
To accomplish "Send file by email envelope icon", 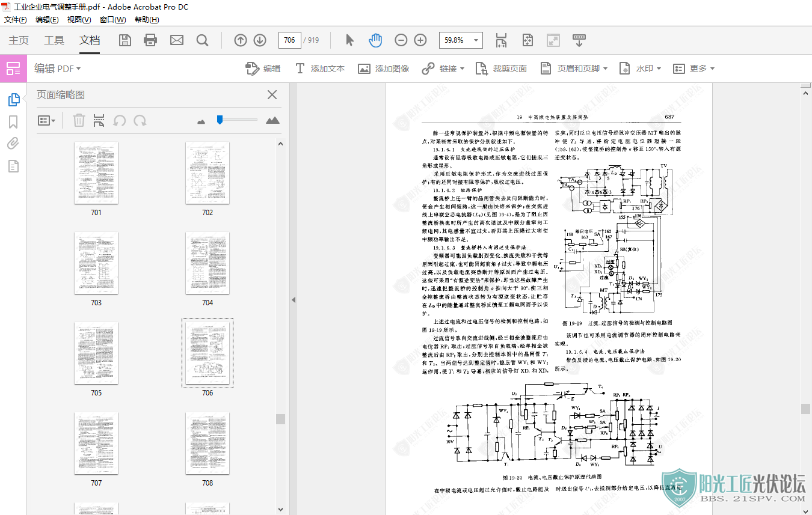I will pos(177,40).
